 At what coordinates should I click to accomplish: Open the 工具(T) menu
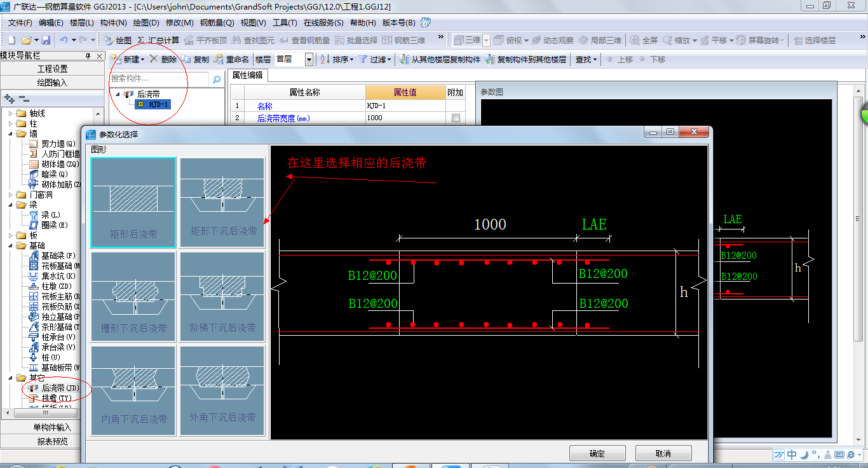point(285,22)
